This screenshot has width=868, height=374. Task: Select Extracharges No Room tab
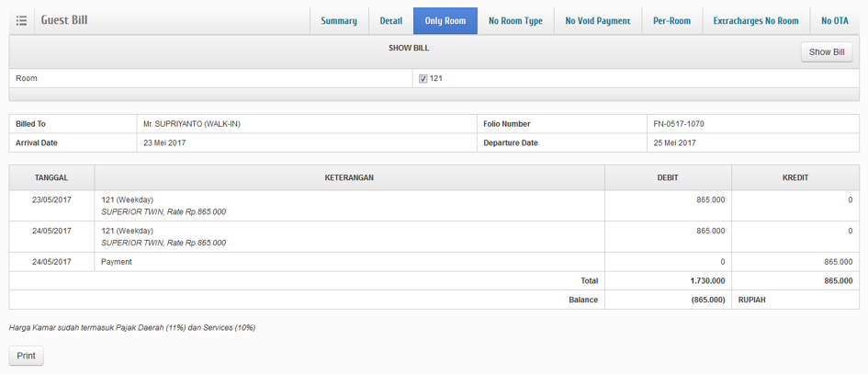[755, 20]
